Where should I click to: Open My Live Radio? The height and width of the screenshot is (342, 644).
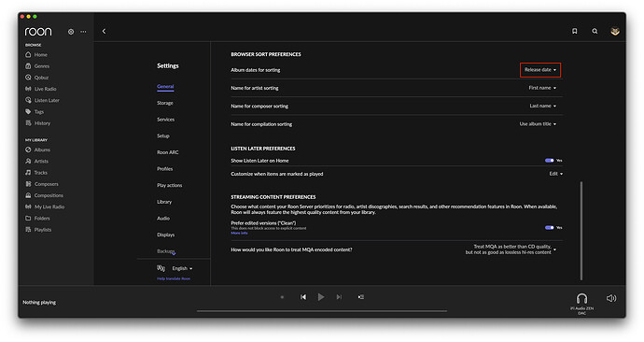(45, 207)
